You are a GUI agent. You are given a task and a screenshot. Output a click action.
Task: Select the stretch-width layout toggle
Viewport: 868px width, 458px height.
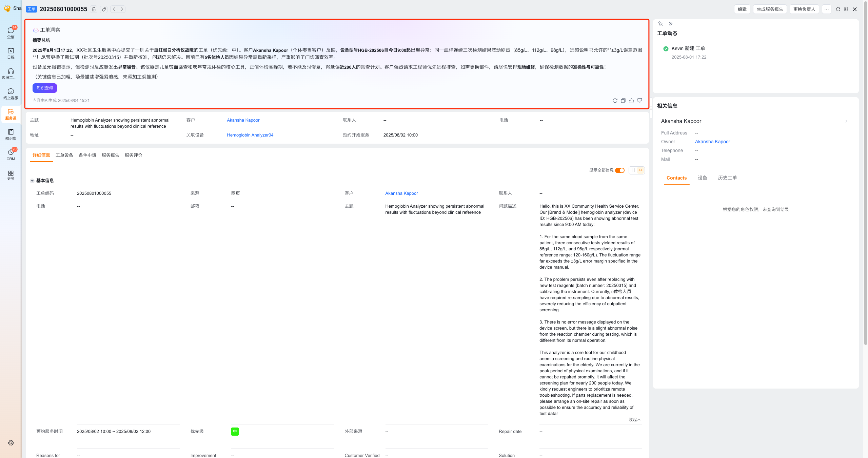click(x=640, y=170)
